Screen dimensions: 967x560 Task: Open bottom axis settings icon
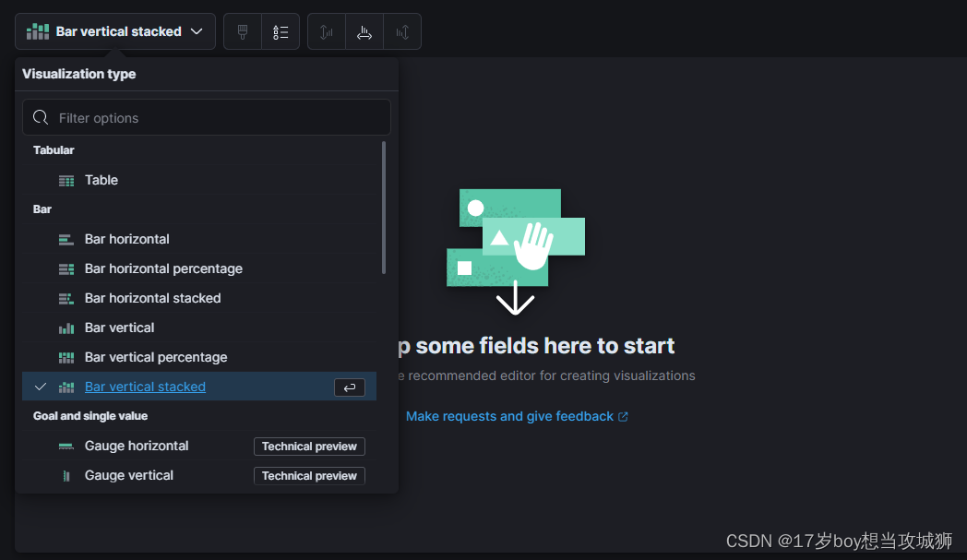click(x=364, y=31)
